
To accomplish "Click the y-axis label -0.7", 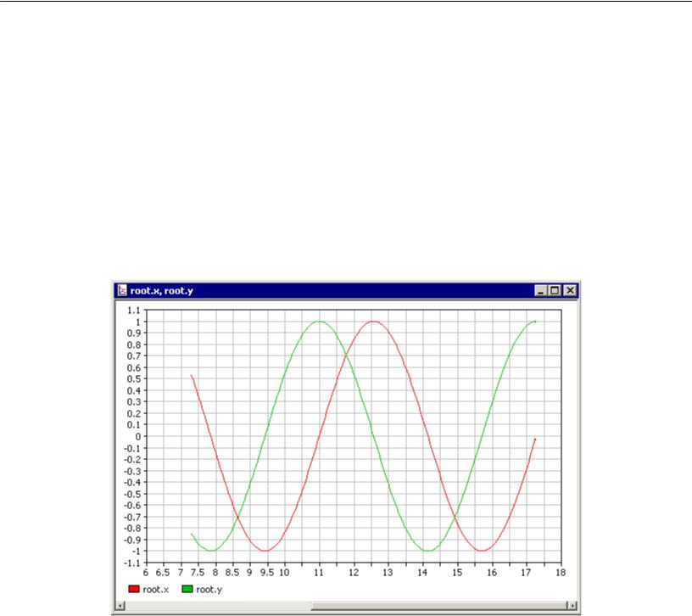I will point(132,517).
